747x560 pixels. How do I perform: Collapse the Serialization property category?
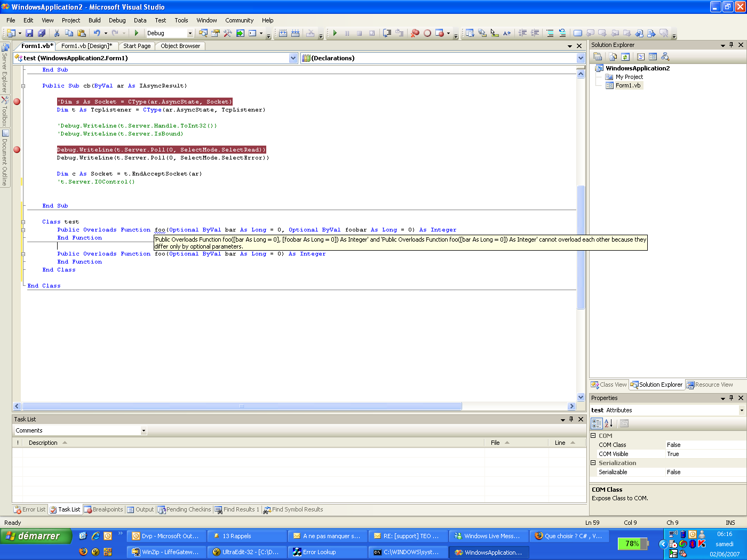[x=593, y=463]
